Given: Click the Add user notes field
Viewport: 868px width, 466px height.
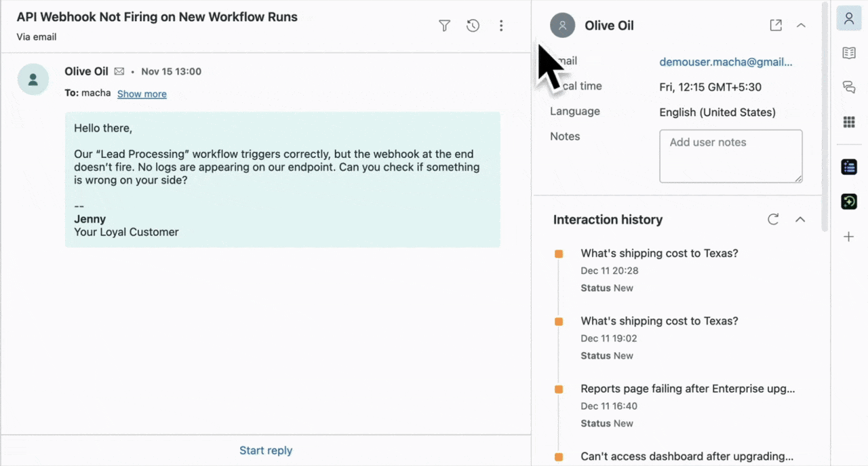Looking at the screenshot, I should (730, 156).
